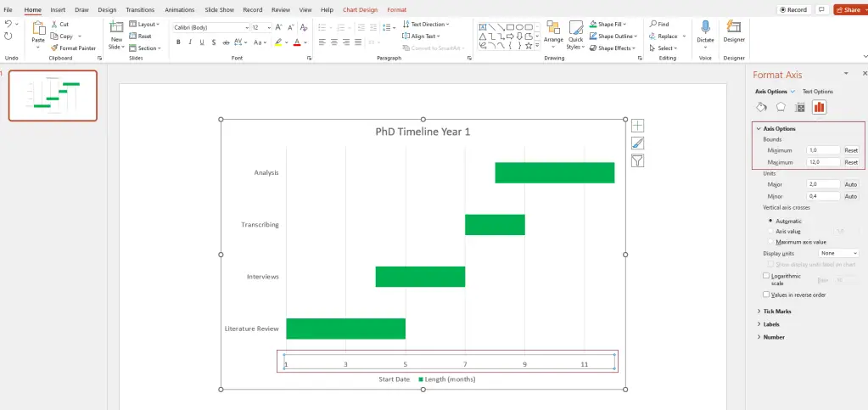Screen dimensions: 868x410
Task: Switch to Text Options in Format Axis
Action: point(818,92)
